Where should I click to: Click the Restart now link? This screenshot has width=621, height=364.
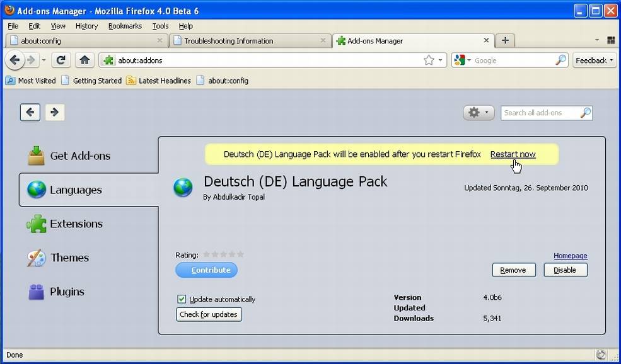click(x=513, y=154)
